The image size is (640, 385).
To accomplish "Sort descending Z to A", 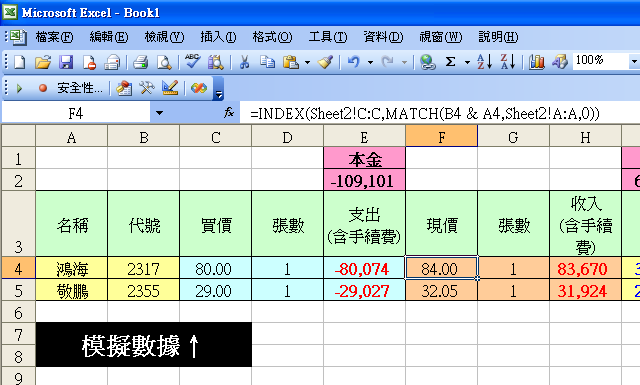I will (x=508, y=62).
